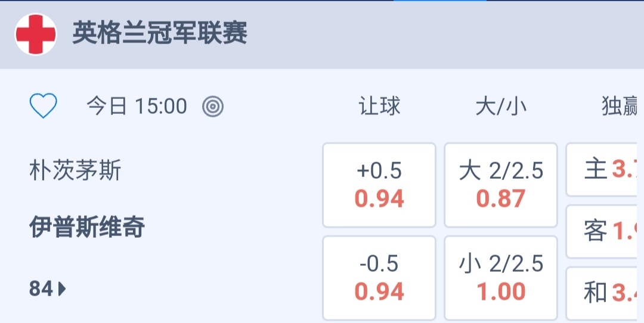Open the 伊普斯维奇 team name

point(87,227)
